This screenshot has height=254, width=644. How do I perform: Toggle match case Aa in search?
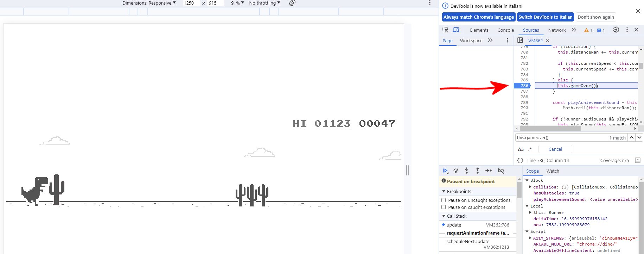pos(521,149)
